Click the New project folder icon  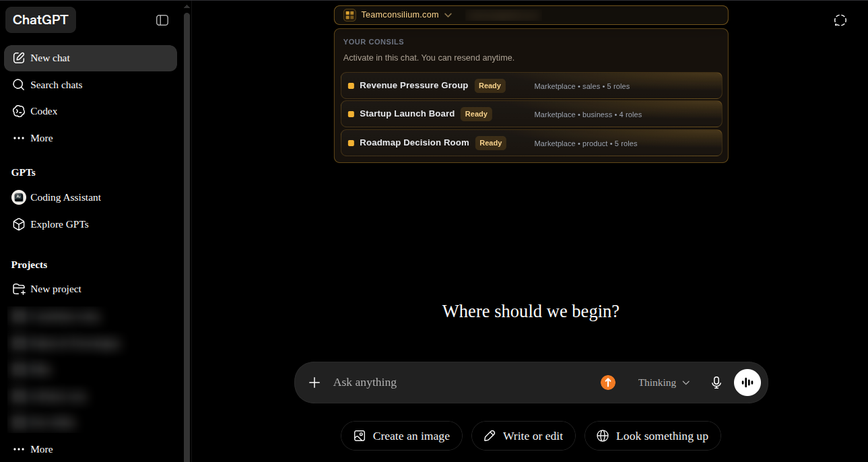click(x=19, y=289)
